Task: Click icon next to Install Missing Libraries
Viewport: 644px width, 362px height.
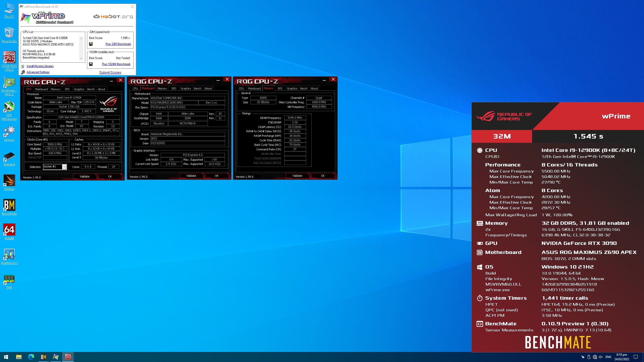Action: 23,66
